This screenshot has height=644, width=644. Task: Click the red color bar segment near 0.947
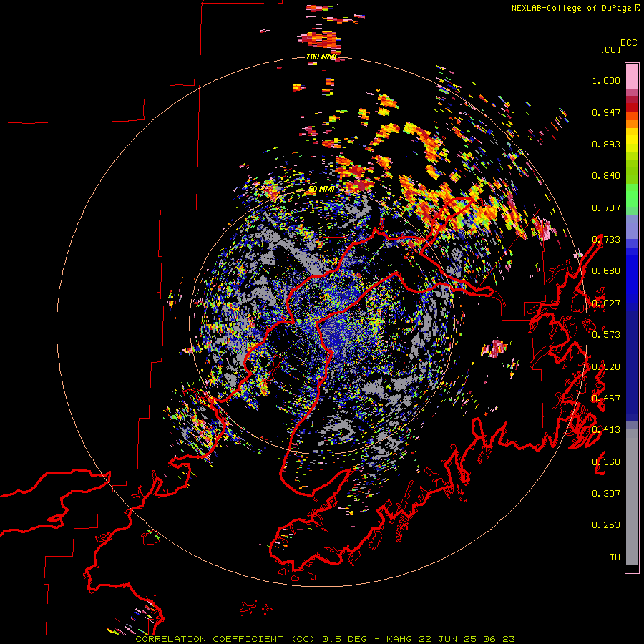[x=632, y=107]
